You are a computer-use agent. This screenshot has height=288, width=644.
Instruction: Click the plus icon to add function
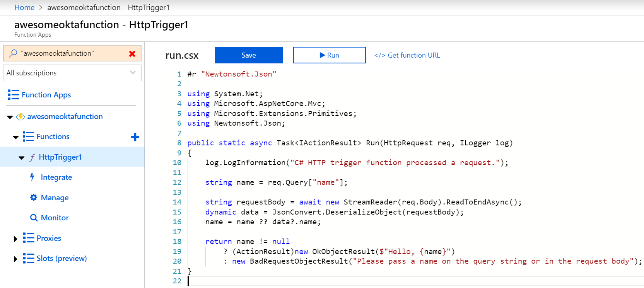coord(135,137)
